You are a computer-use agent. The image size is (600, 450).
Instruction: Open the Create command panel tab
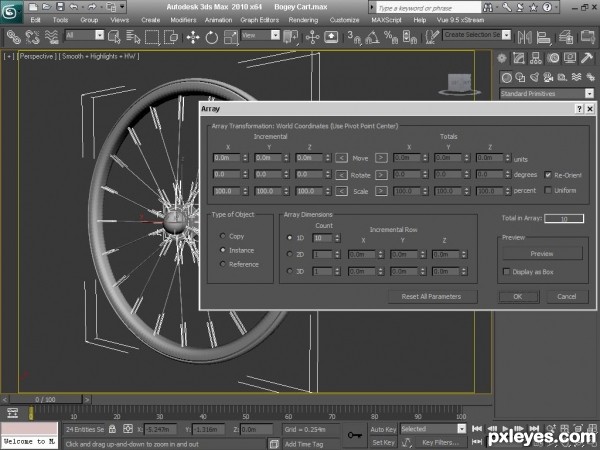(x=502, y=58)
